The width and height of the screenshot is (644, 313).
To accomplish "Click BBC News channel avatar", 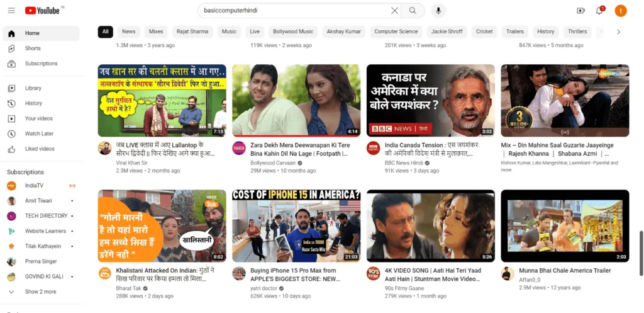I will click(x=374, y=148).
